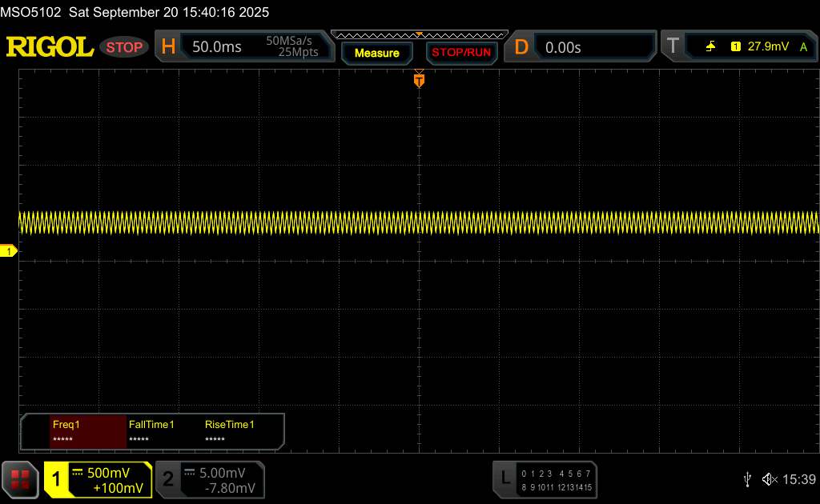820x504 pixels.
Task: Click the USB connection status icon
Action: pyautogui.click(x=747, y=479)
